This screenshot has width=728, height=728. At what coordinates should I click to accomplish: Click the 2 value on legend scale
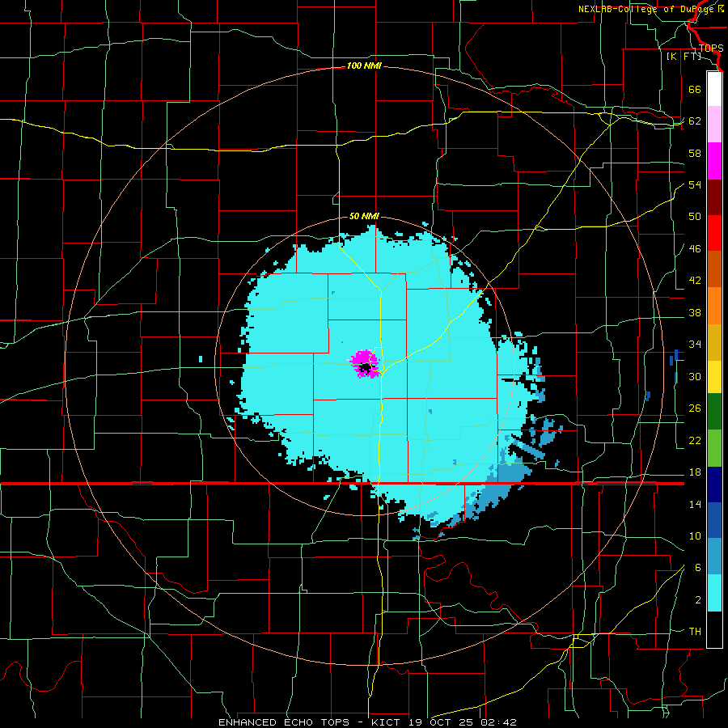tap(698, 600)
